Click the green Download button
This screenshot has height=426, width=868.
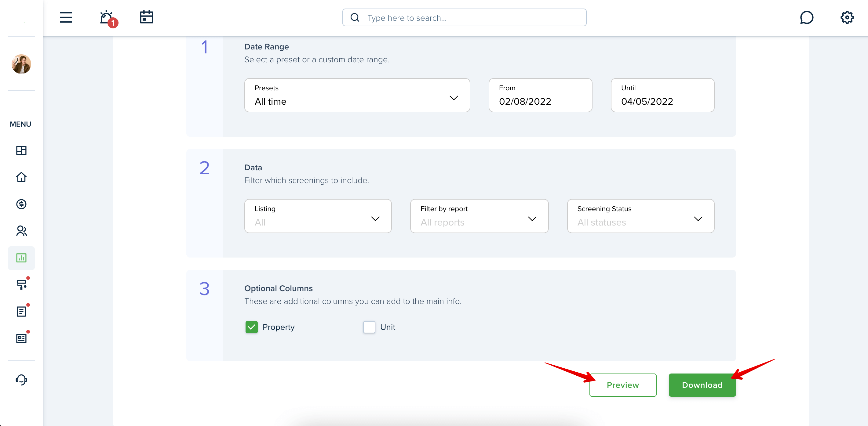[x=702, y=385]
